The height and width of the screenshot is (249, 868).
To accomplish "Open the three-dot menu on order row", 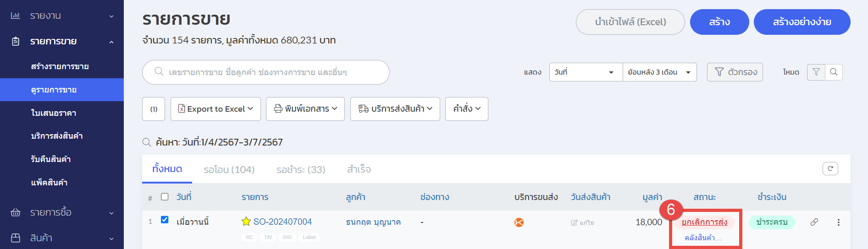I will point(838,222).
